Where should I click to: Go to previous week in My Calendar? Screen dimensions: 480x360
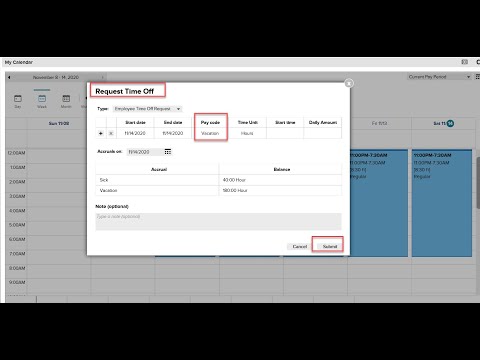click(9, 77)
